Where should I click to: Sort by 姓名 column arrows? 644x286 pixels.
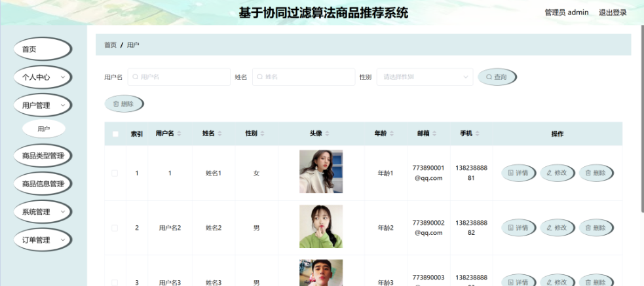coord(219,134)
